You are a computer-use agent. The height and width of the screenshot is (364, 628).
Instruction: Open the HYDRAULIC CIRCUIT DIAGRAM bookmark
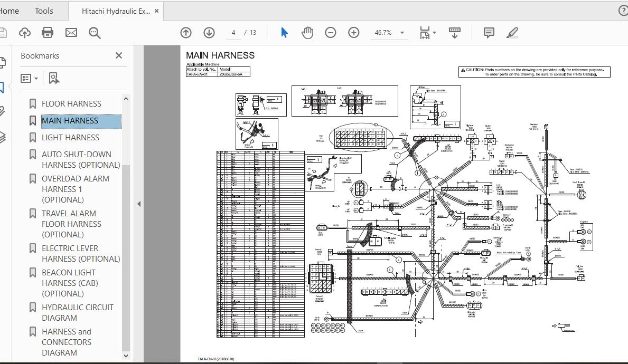(x=77, y=312)
